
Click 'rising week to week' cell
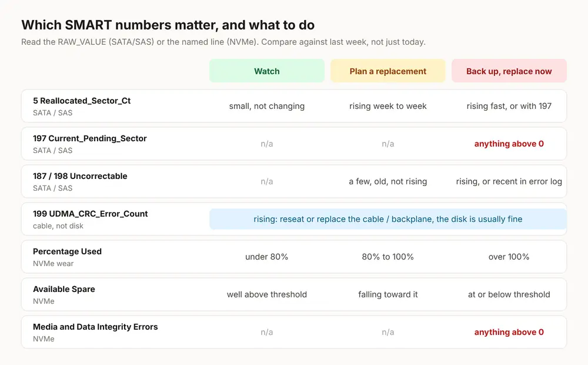387,107
